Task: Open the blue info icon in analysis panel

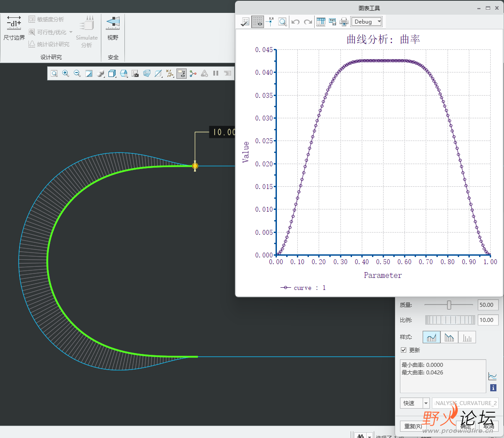Action: pyautogui.click(x=493, y=388)
